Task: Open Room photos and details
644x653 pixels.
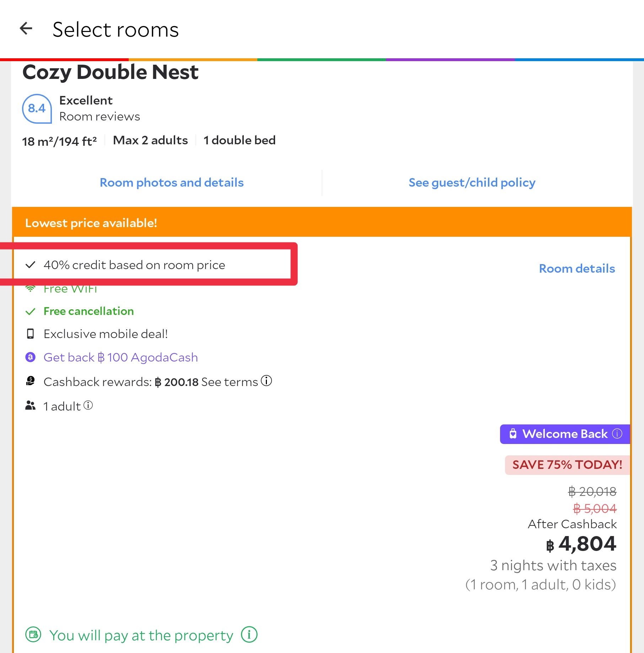Action: point(172,183)
